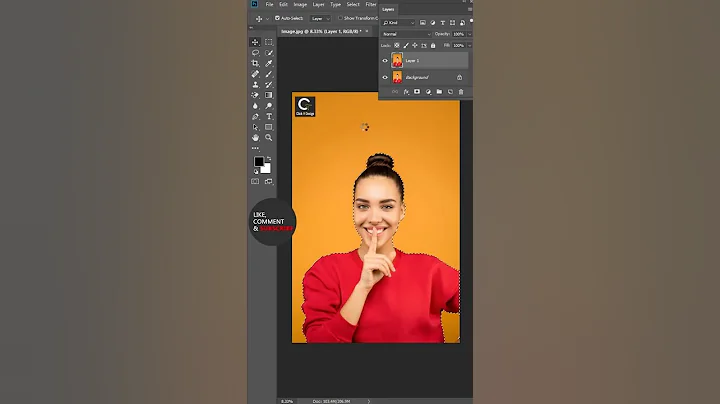Select the Quick Selection tool

coord(269,53)
